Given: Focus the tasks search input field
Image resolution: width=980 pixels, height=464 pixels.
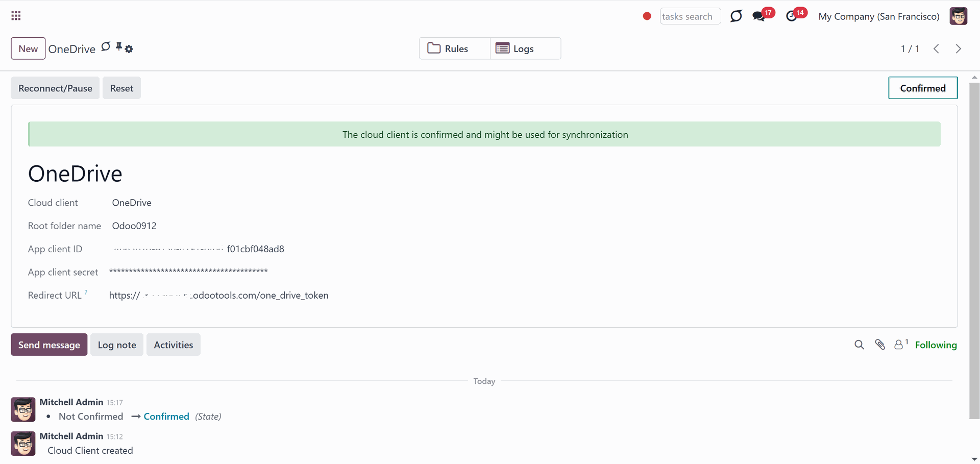Looking at the screenshot, I should tap(690, 16).
